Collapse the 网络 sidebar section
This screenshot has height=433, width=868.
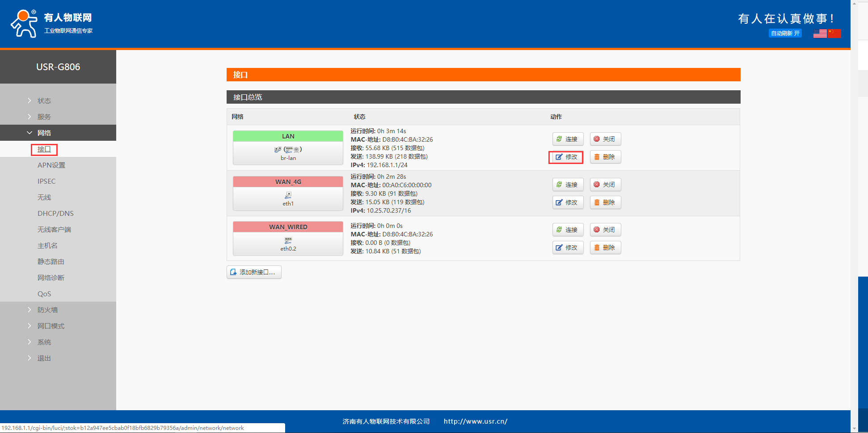pos(44,133)
